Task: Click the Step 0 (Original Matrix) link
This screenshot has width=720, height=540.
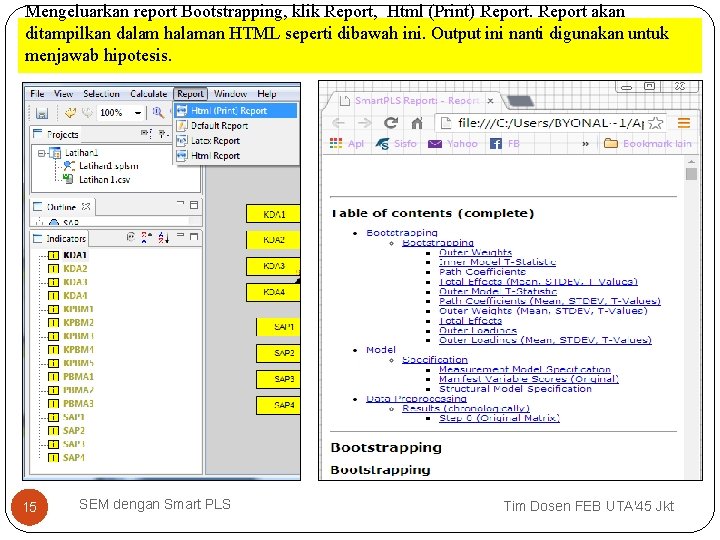Action: pyautogui.click(x=499, y=418)
